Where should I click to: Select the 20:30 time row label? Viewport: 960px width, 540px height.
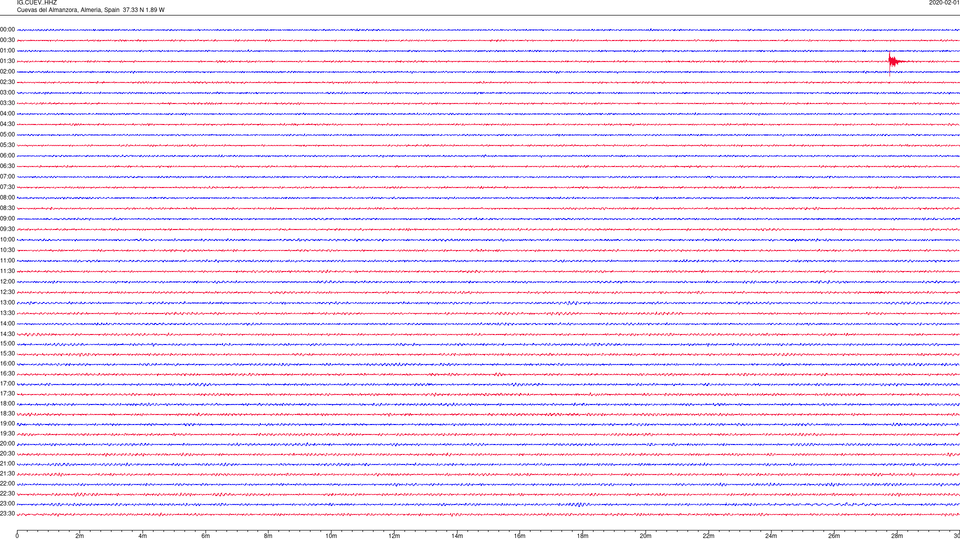[x=7, y=454]
